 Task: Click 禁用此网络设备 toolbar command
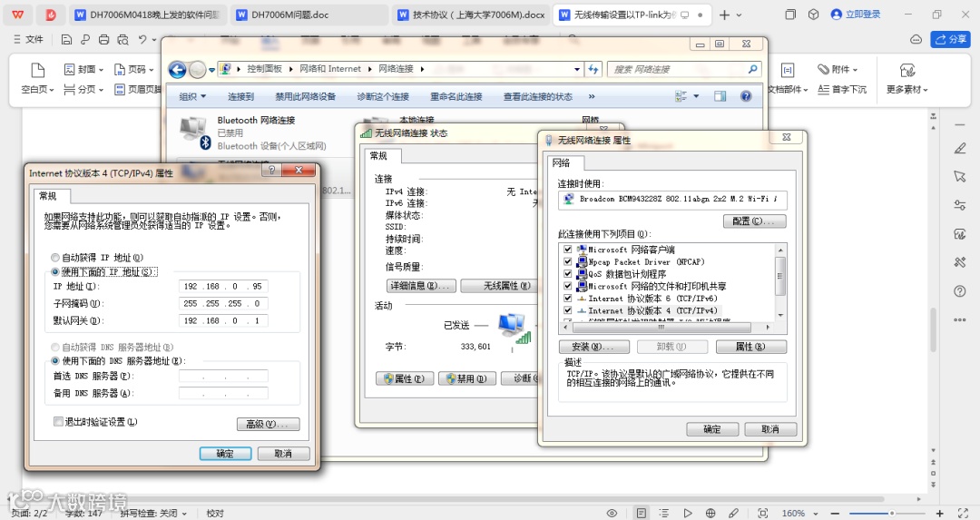pyautogui.click(x=306, y=96)
